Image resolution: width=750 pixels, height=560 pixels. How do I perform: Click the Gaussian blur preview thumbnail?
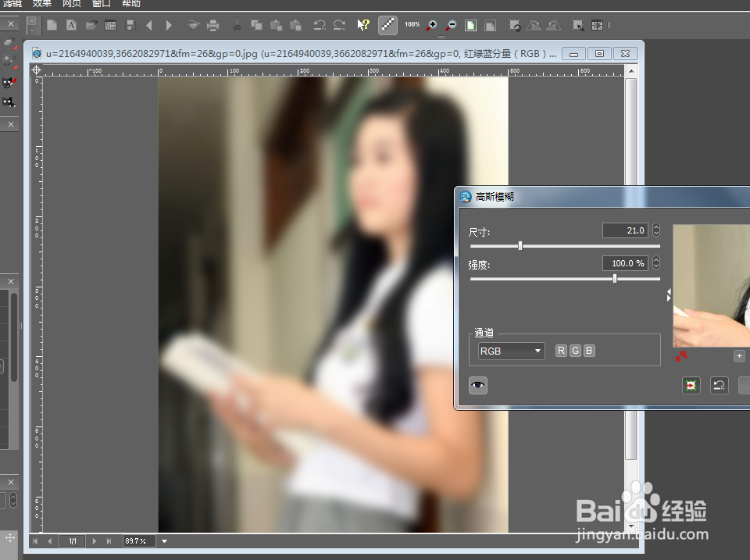[711, 286]
